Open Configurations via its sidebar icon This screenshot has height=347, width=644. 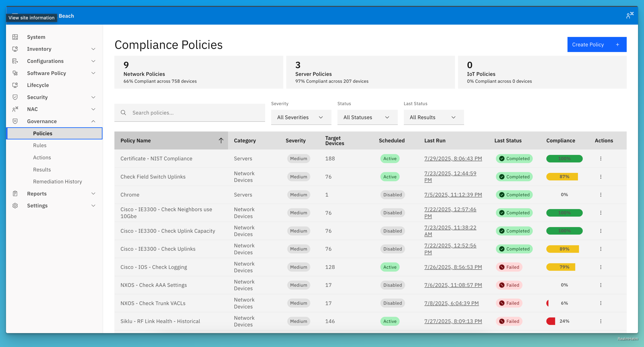point(15,61)
